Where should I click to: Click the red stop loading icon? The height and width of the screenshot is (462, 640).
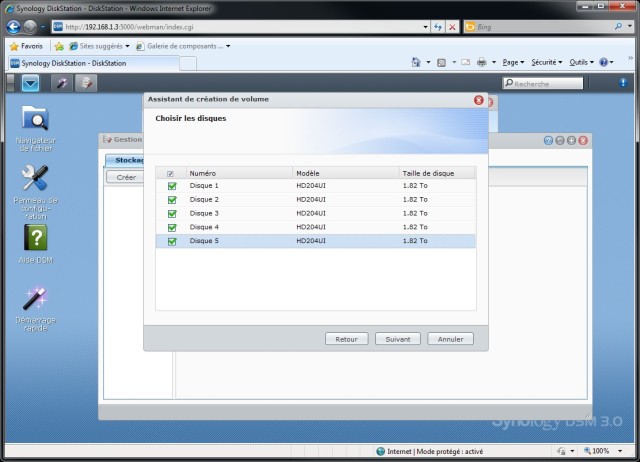click(x=452, y=27)
